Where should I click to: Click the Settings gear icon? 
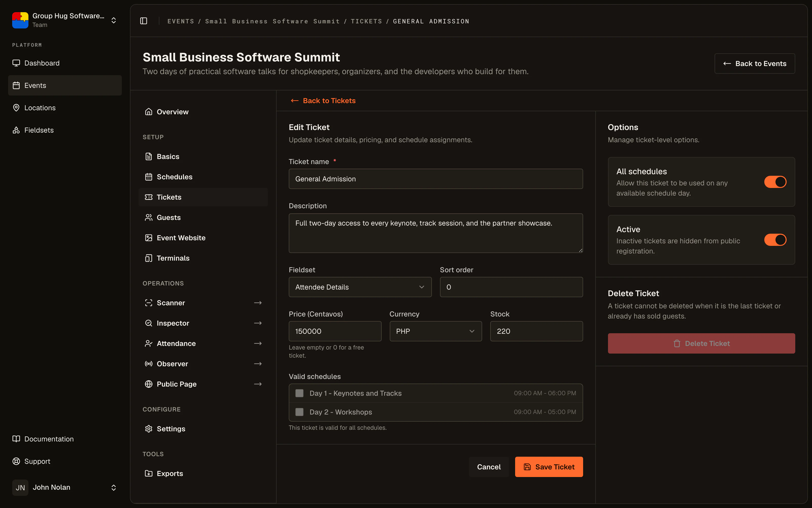tap(149, 429)
